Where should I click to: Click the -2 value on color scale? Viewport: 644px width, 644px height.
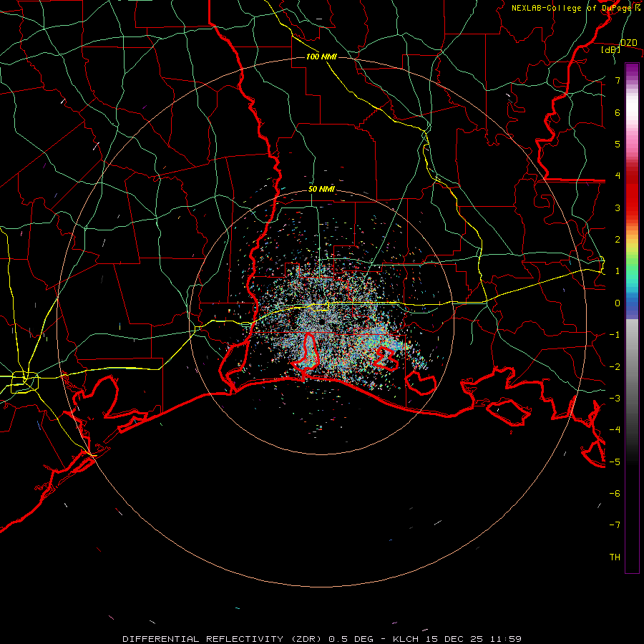click(x=615, y=366)
